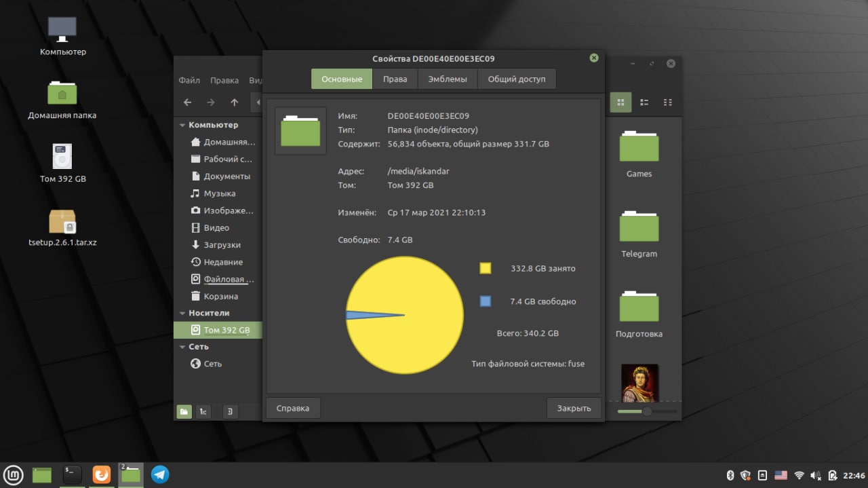Image resolution: width=868 pixels, height=488 pixels.
Task: Go back in the file manager
Action: [x=188, y=102]
